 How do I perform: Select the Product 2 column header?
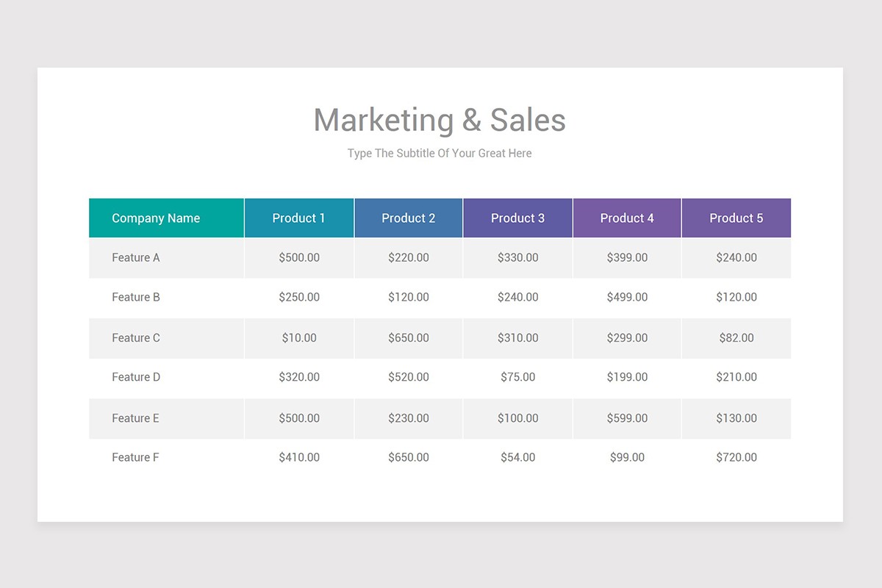point(409,218)
